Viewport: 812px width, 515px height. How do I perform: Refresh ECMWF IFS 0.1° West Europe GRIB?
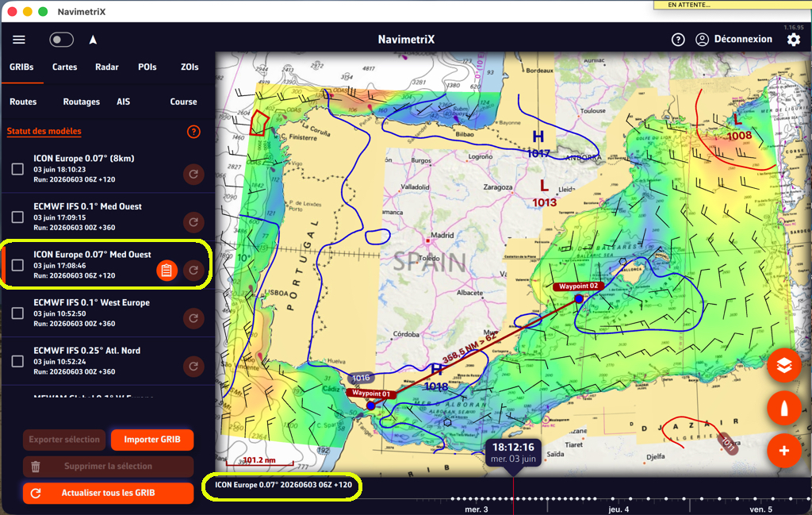point(193,318)
